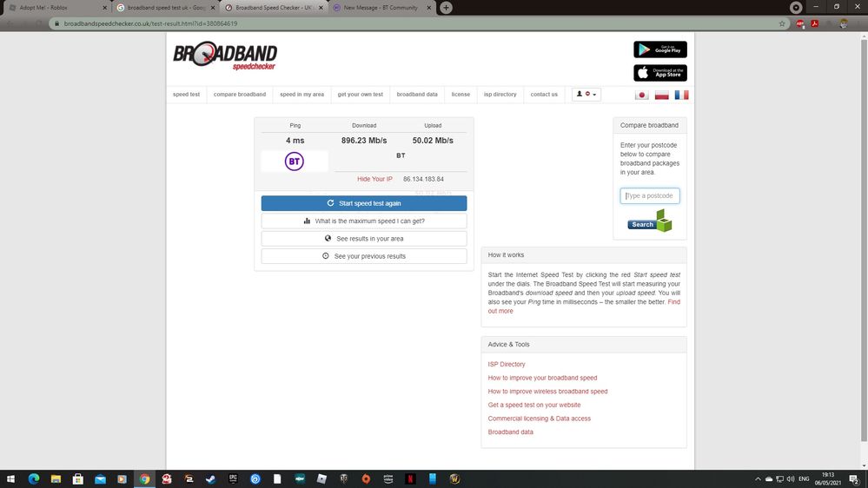Click 'See your previous results' button
This screenshot has height=488, width=868.
[363, 256]
